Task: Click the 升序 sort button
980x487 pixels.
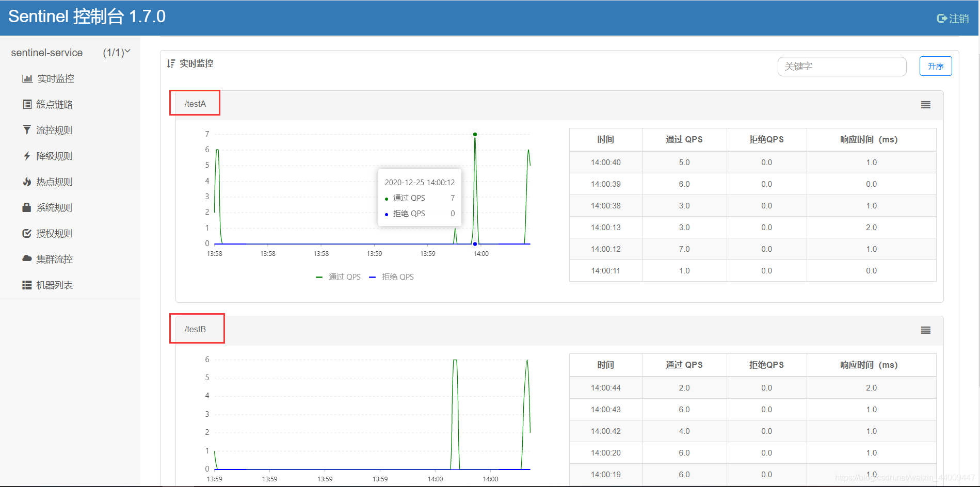Action: [x=936, y=66]
